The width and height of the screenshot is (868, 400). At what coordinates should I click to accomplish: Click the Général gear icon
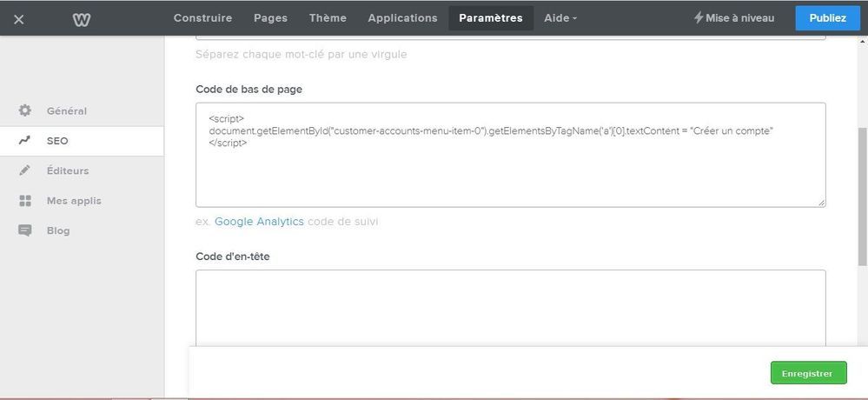click(25, 110)
